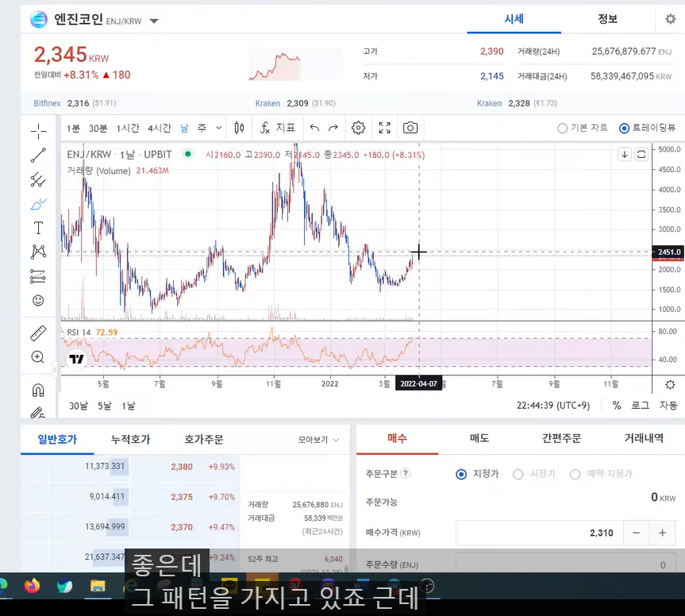685x616 pixels.
Task: Expand the 모아보기 dropdown
Action: 318,440
